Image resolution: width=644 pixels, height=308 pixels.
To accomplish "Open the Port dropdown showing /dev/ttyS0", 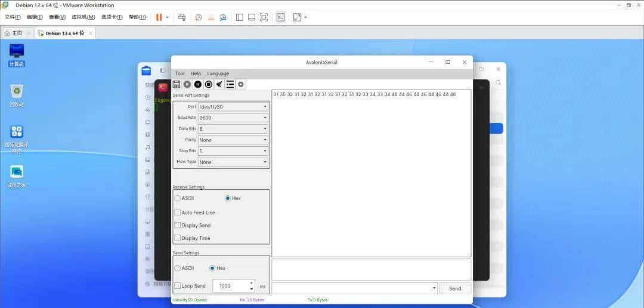I will click(x=233, y=106).
